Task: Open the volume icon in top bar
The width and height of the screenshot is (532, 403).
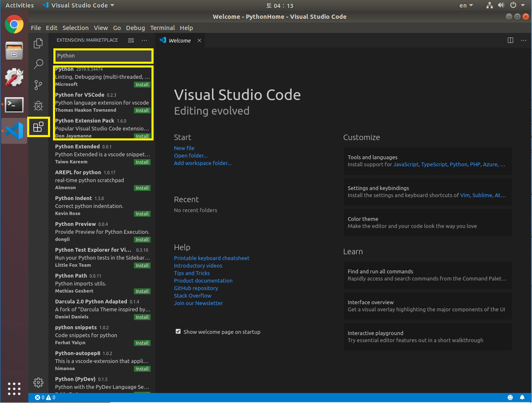Action: click(x=501, y=5)
